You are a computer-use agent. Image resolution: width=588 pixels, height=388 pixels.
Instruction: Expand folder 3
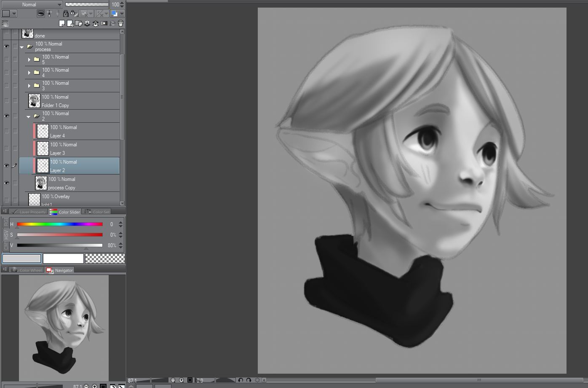29,86
